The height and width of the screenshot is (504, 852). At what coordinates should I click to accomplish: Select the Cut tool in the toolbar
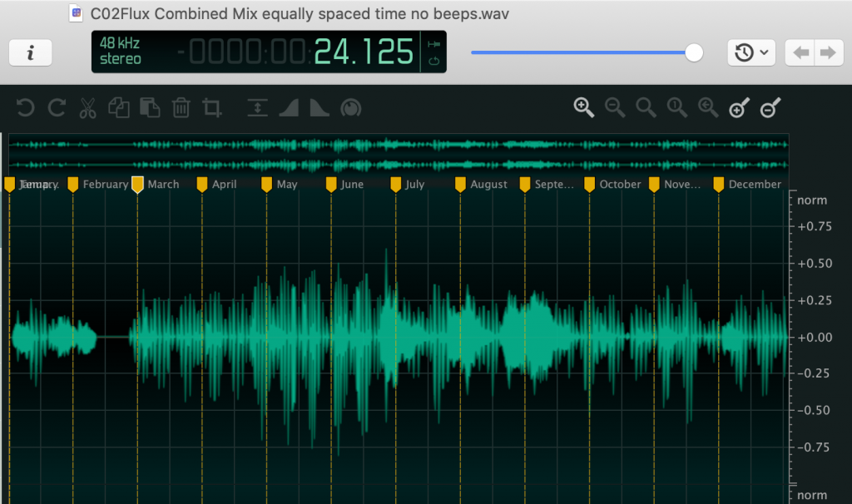click(87, 108)
